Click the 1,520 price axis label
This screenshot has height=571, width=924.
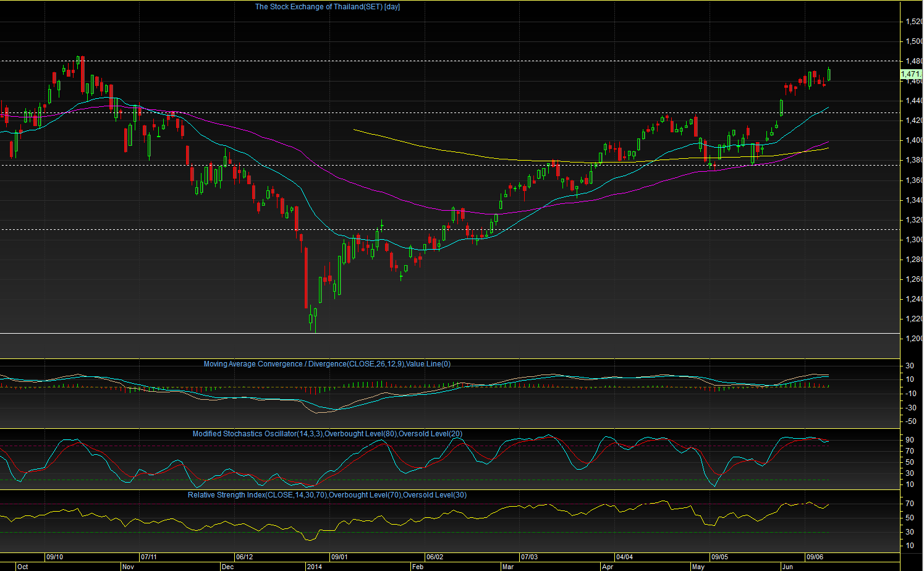click(914, 22)
